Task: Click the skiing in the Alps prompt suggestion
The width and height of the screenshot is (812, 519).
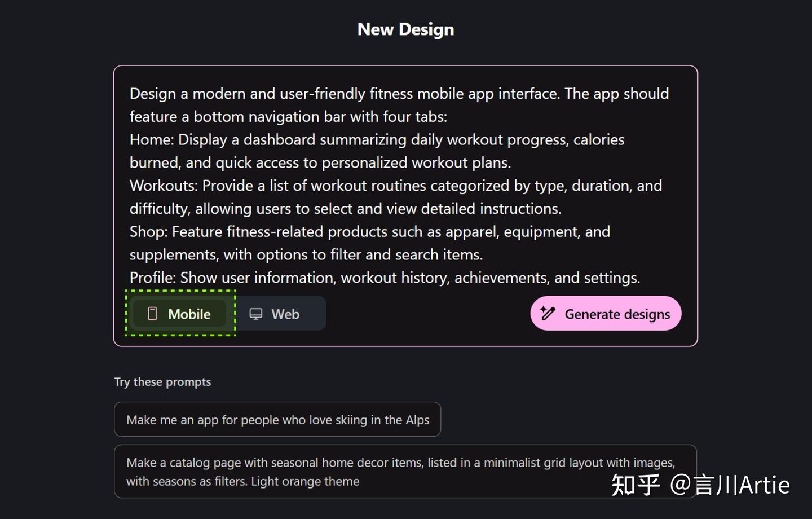Action: tap(277, 419)
